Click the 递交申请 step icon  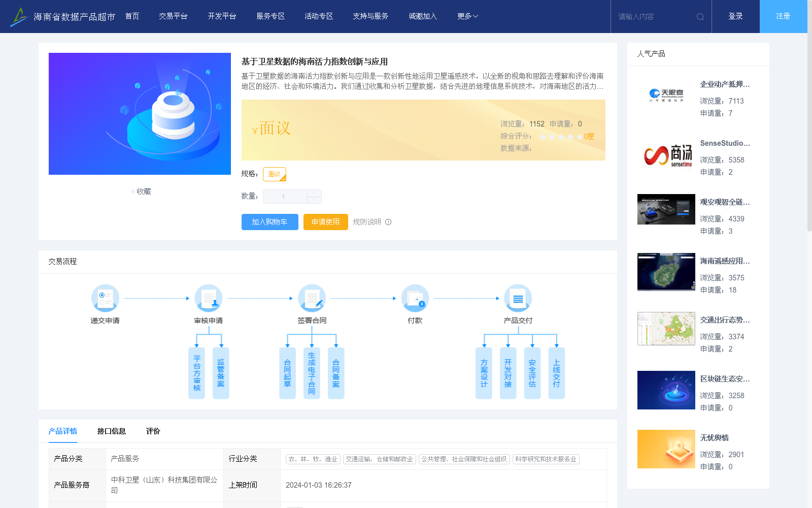coord(105,298)
